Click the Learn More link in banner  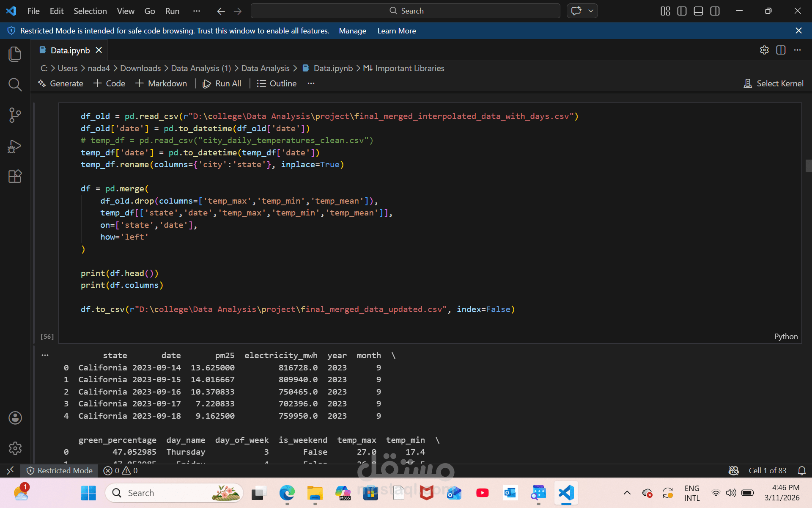396,31
